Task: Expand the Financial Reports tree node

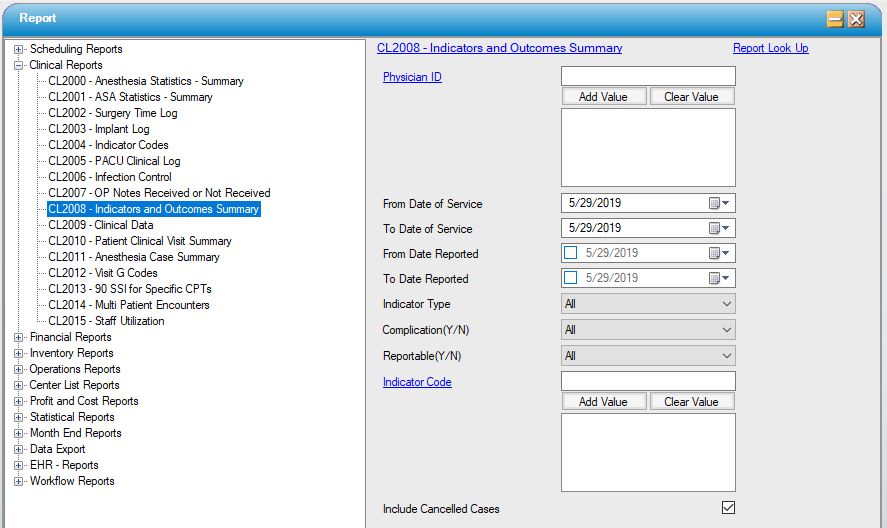Action: click(x=19, y=338)
